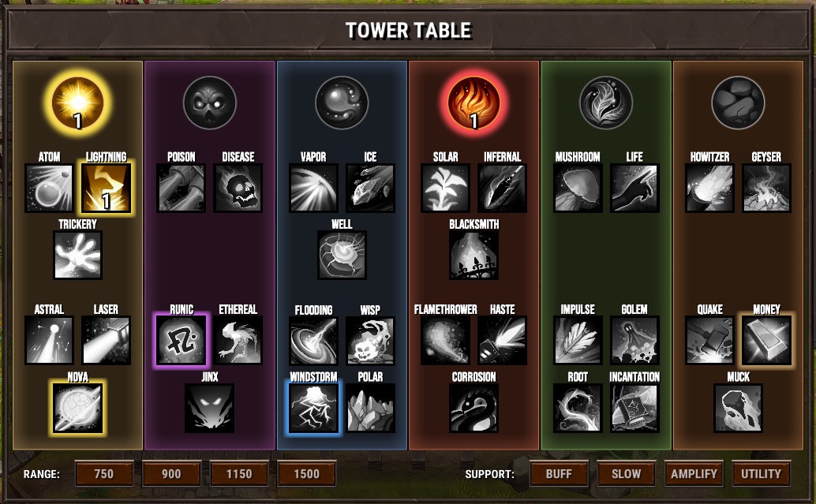Screen dimensions: 816x504
Task: Choose the Blacksmith tower icon
Action: click(x=474, y=256)
